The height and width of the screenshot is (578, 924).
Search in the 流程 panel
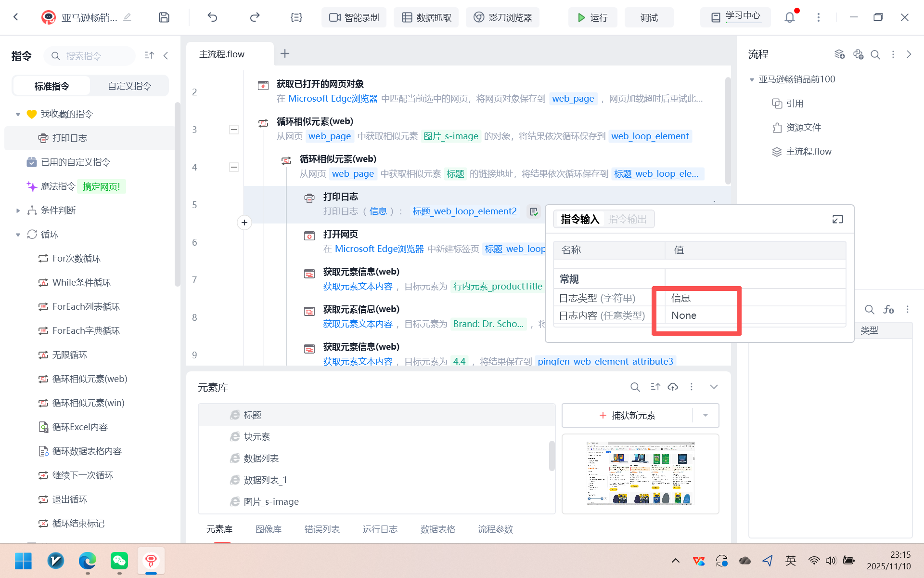click(x=875, y=54)
